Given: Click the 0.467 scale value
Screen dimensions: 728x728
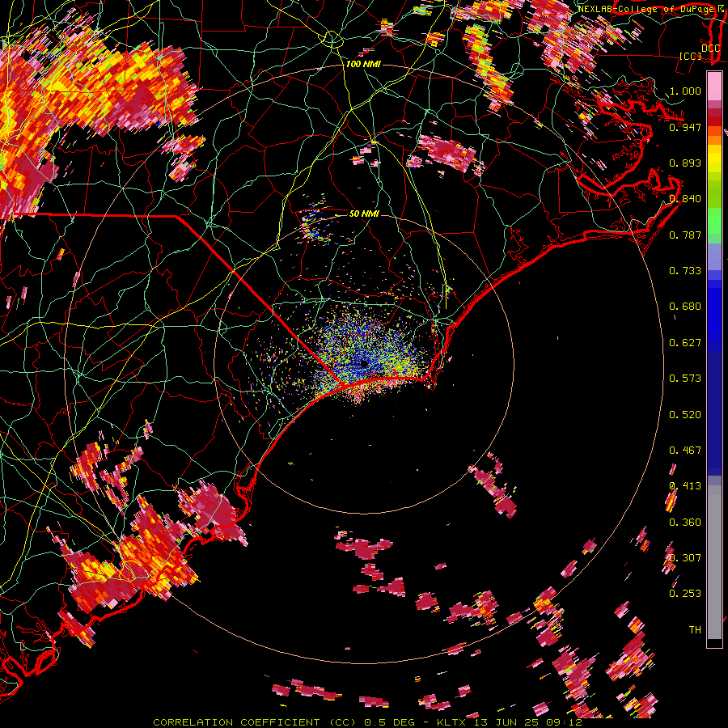Looking at the screenshot, I should point(685,451).
